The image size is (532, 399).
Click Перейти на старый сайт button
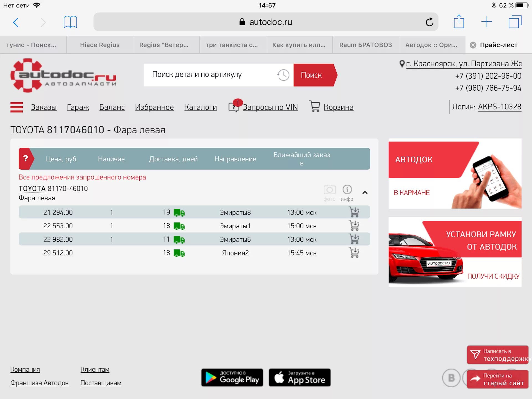(498, 379)
